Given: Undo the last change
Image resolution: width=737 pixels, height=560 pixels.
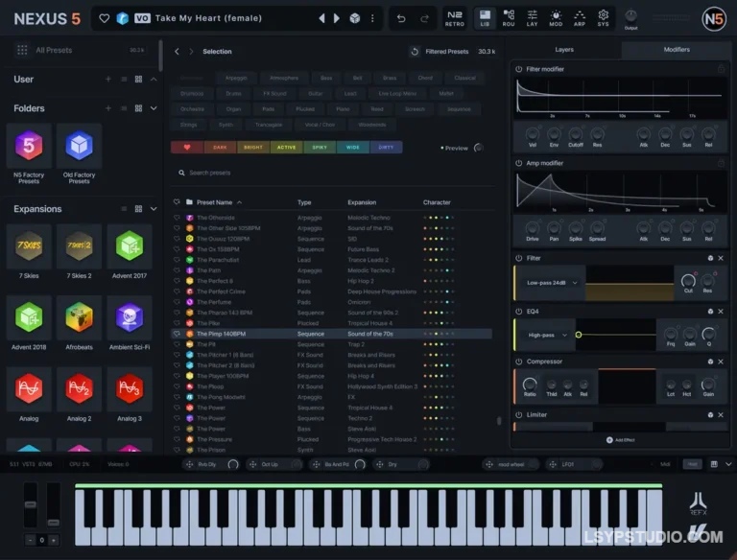Looking at the screenshot, I should [x=401, y=18].
